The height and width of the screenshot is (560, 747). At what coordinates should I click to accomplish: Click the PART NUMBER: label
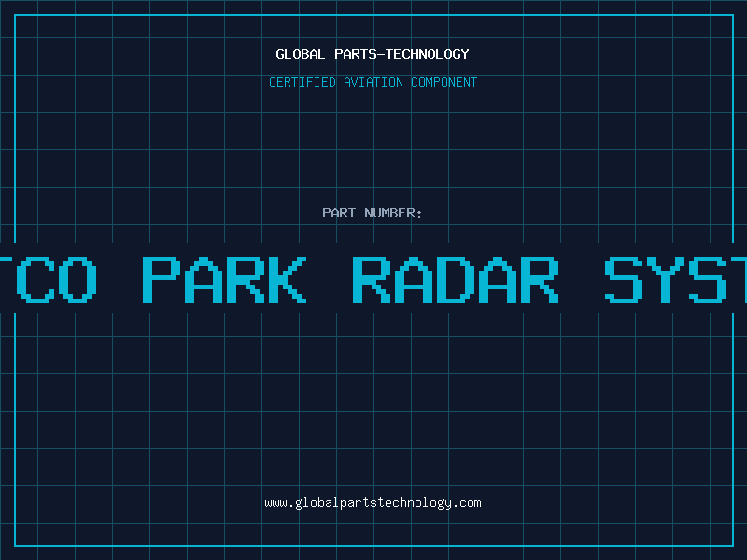[x=373, y=213]
